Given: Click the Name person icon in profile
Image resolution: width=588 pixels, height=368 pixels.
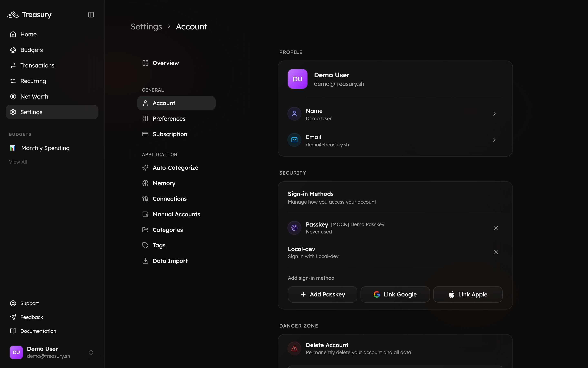Looking at the screenshot, I should [294, 114].
